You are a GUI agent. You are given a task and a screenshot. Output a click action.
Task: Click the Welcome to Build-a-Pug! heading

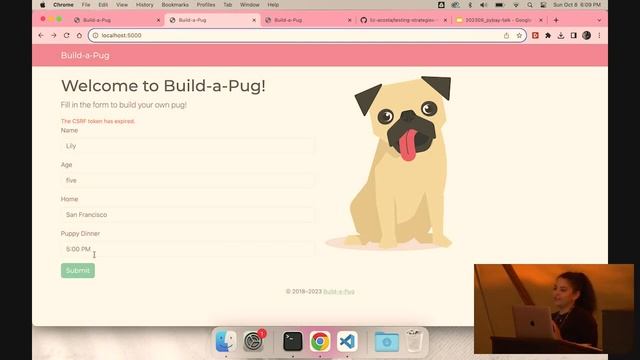(x=163, y=86)
